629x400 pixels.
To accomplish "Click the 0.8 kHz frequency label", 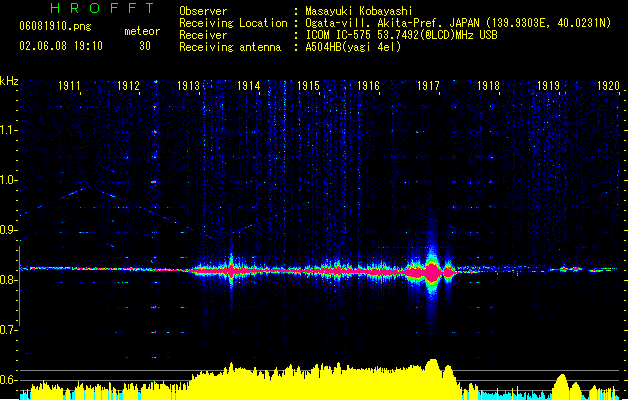I will click(x=8, y=280).
